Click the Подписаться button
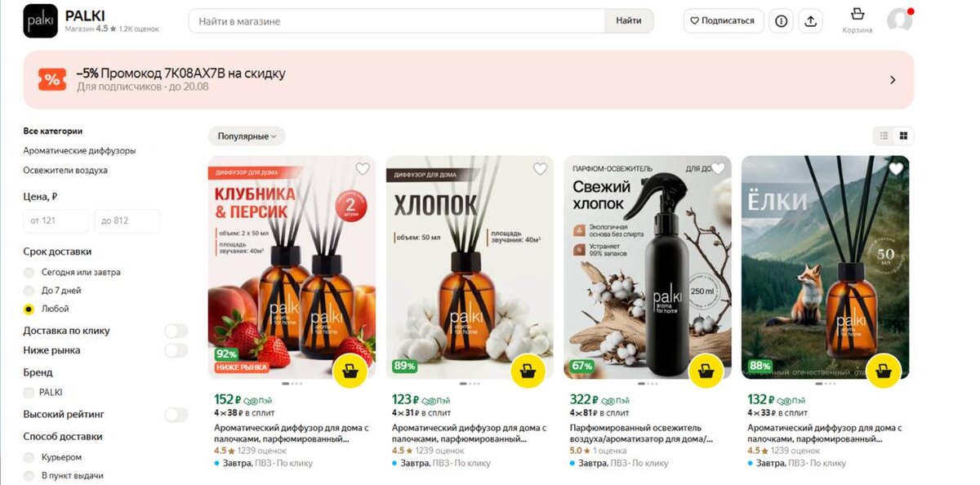 pos(724,21)
